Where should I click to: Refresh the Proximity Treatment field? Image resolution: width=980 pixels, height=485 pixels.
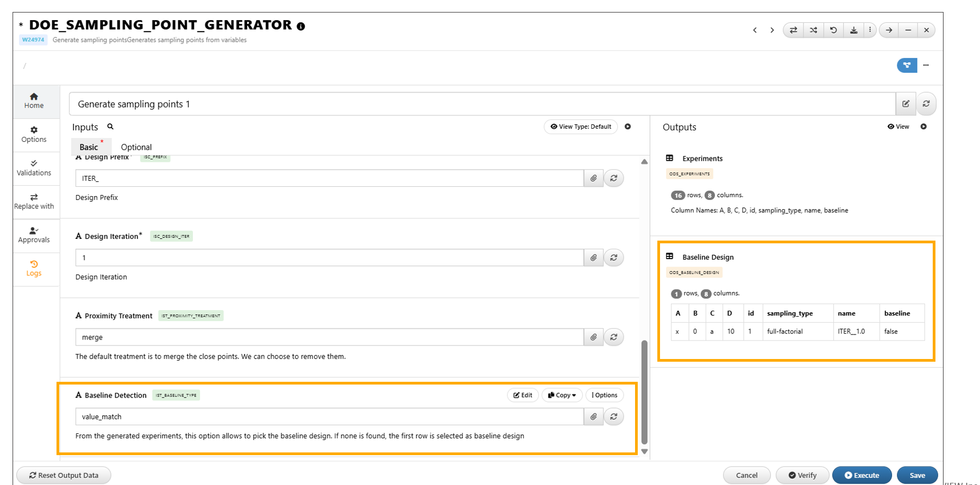click(x=613, y=337)
